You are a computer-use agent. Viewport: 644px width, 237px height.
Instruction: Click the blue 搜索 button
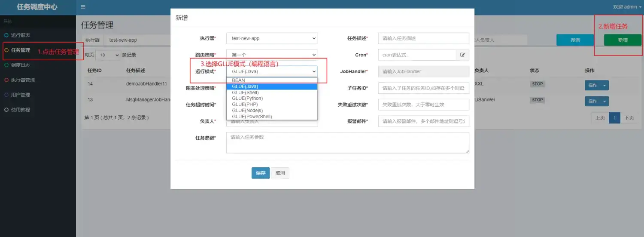[x=575, y=40]
